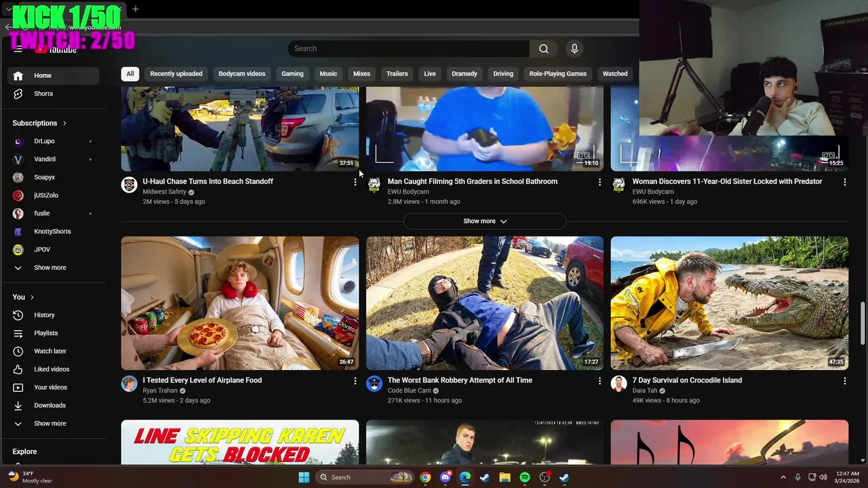This screenshot has width=868, height=488.
Task: Open Playlists in sidebar
Action: (53, 333)
